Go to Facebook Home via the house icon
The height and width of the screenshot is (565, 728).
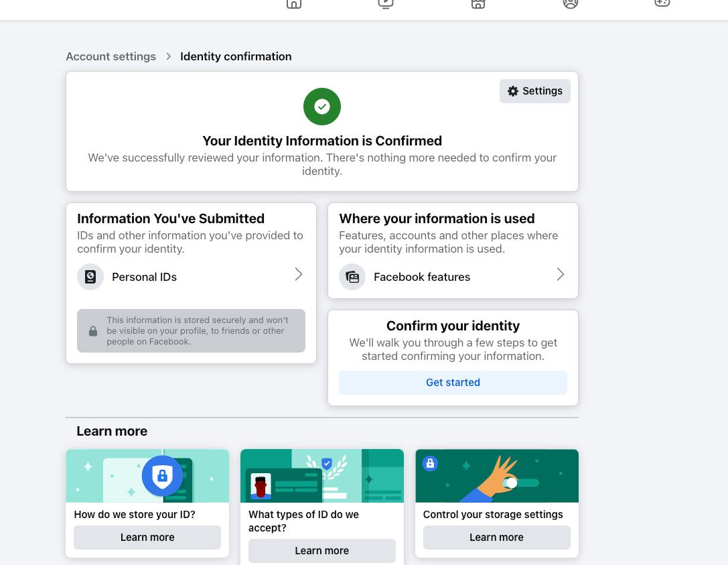tap(294, 3)
